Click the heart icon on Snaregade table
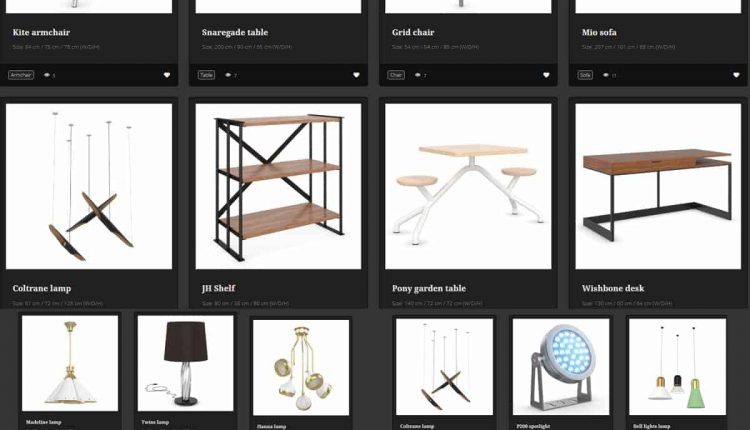Screen dimensions: 750x430 356,75
